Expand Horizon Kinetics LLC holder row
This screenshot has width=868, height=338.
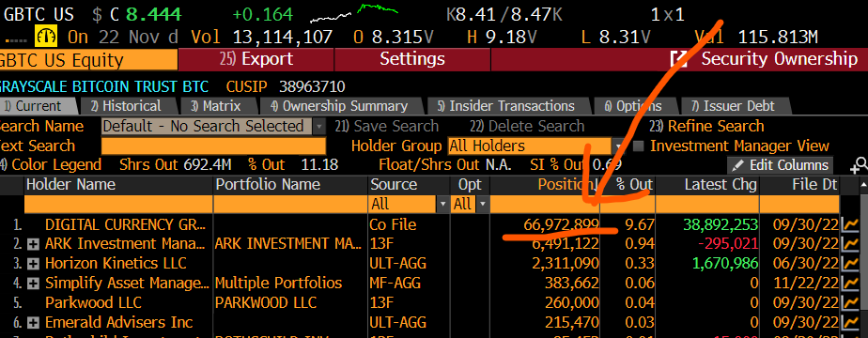(33, 263)
